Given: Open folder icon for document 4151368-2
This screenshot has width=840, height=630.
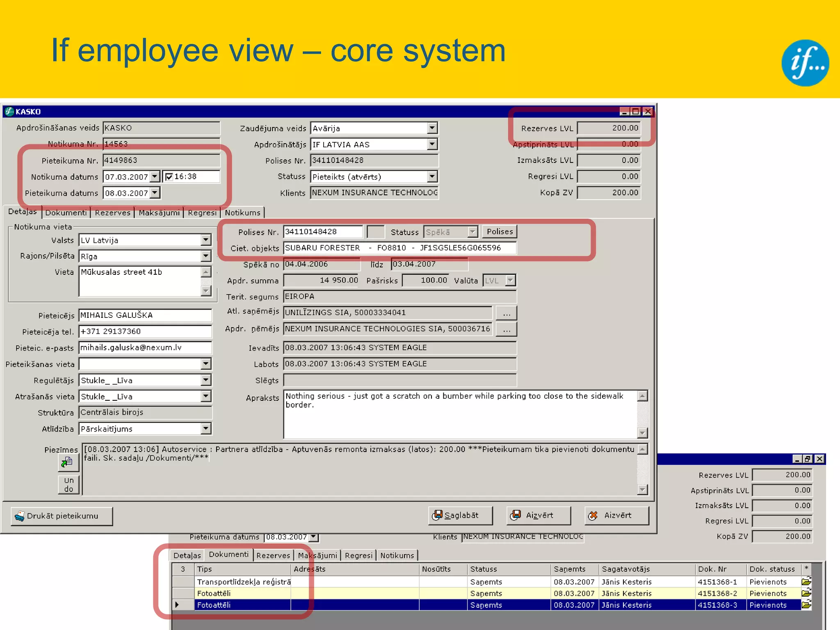Looking at the screenshot, I should point(806,593).
